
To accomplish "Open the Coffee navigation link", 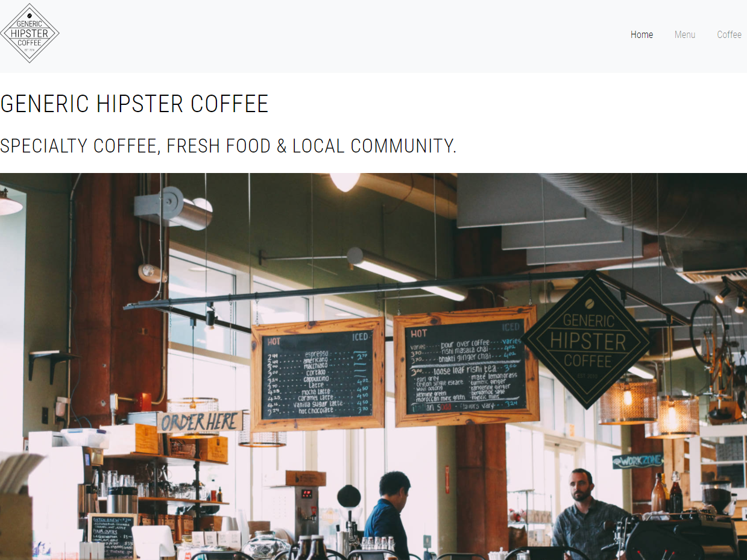I will [729, 34].
